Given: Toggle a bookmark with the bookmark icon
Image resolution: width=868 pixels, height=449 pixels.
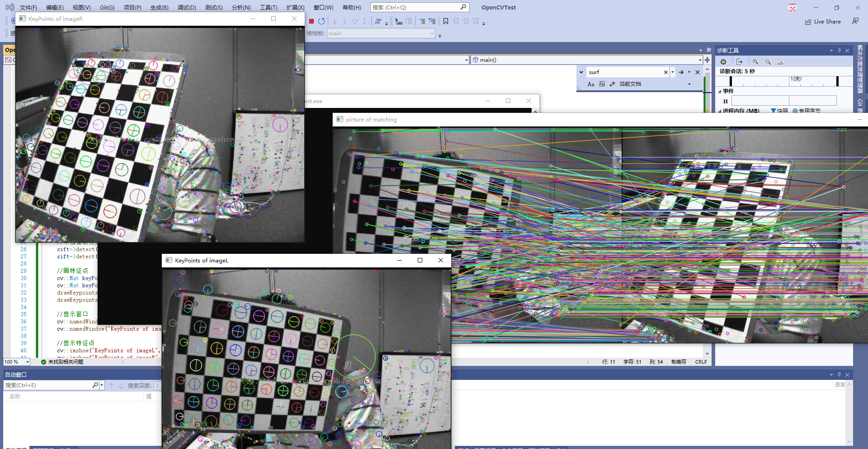Looking at the screenshot, I should click(x=446, y=21).
